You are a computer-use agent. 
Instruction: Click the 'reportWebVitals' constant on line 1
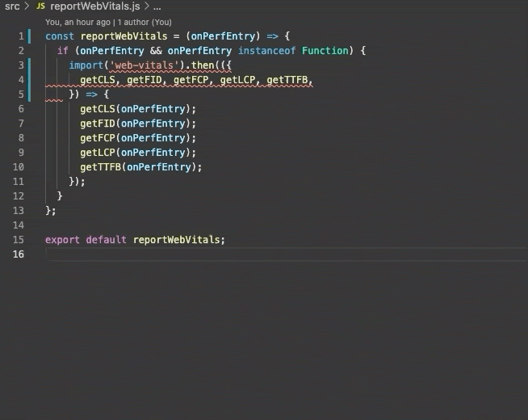tap(124, 36)
